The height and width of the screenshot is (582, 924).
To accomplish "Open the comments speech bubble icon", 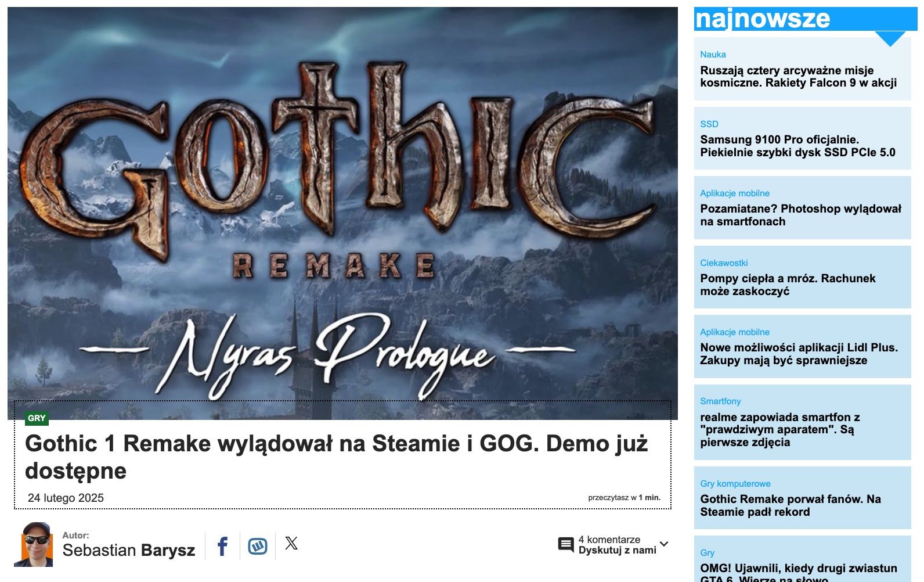I will click(x=566, y=545).
